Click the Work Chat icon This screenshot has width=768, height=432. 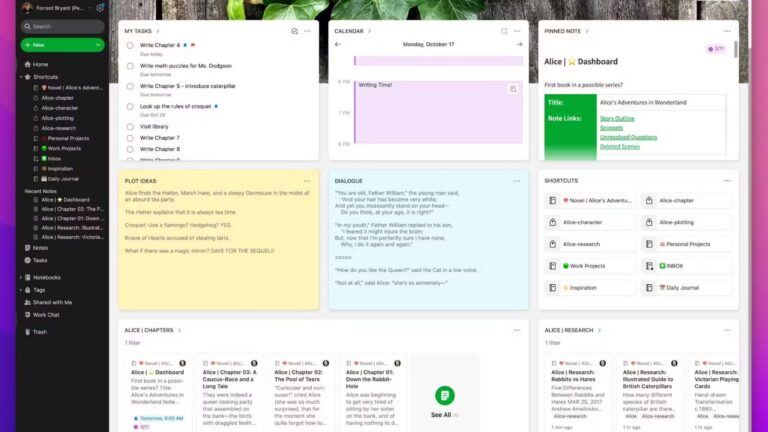(27, 315)
